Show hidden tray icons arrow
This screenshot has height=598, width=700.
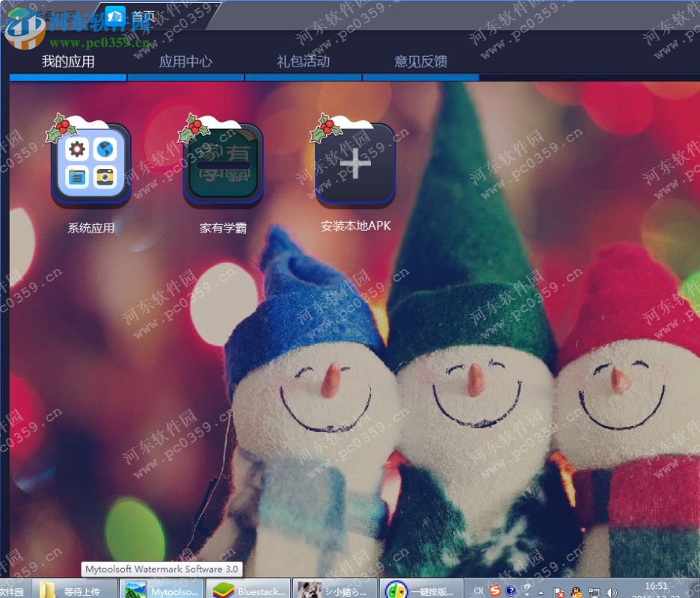[x=541, y=593]
